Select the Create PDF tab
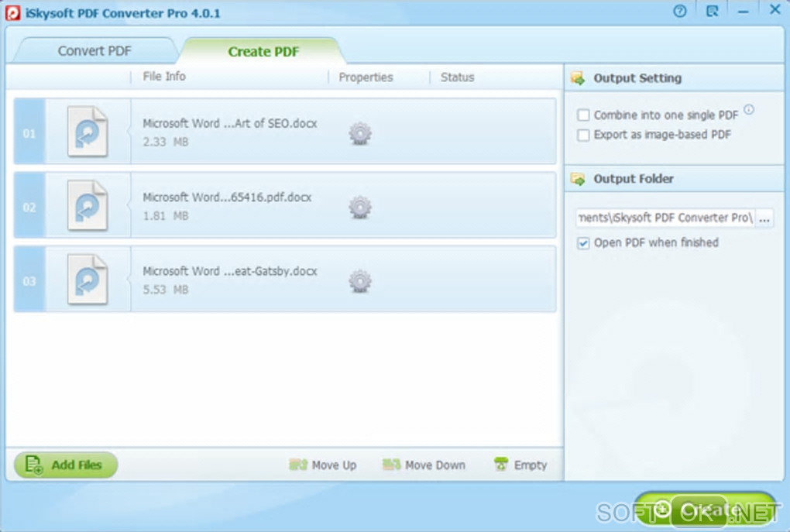Viewport: 790px width, 532px height. (263, 51)
